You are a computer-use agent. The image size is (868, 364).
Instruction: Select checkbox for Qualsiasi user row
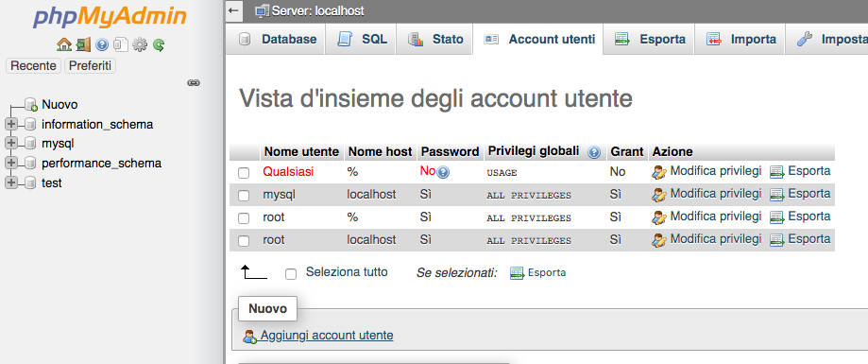coord(244,173)
